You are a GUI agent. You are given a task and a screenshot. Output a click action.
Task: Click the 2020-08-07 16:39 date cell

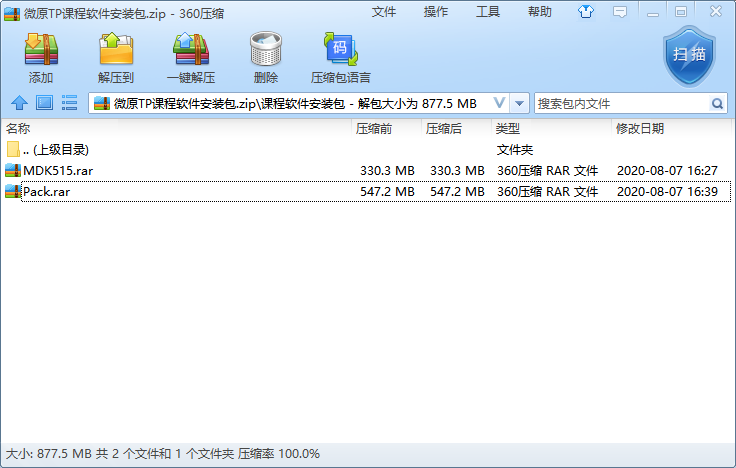(x=667, y=192)
